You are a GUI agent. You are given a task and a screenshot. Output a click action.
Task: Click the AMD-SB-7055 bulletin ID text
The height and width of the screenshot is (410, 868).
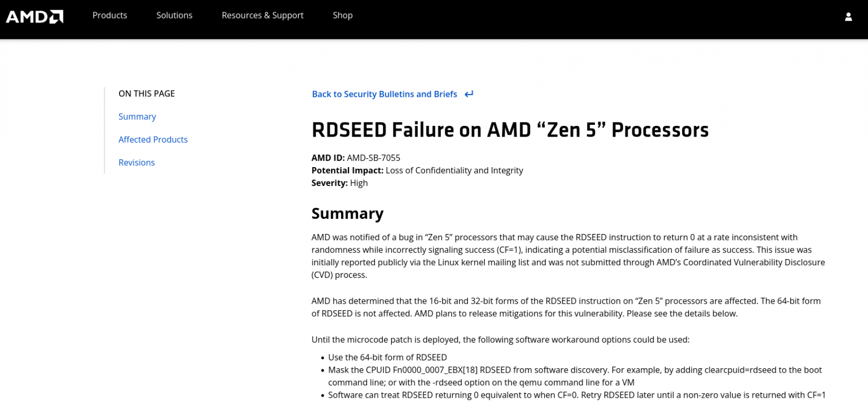pyautogui.click(x=373, y=158)
